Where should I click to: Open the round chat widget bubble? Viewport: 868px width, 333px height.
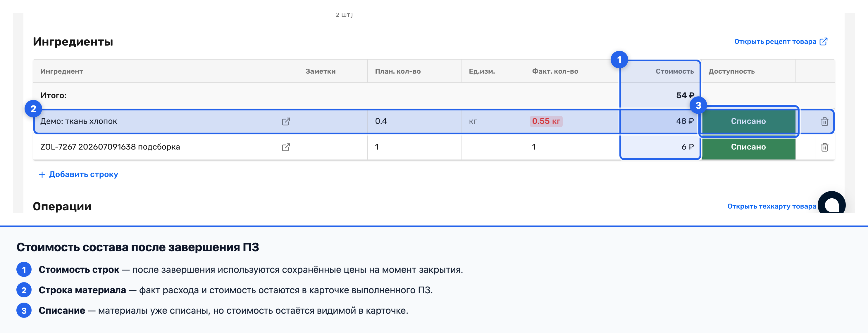[831, 203]
